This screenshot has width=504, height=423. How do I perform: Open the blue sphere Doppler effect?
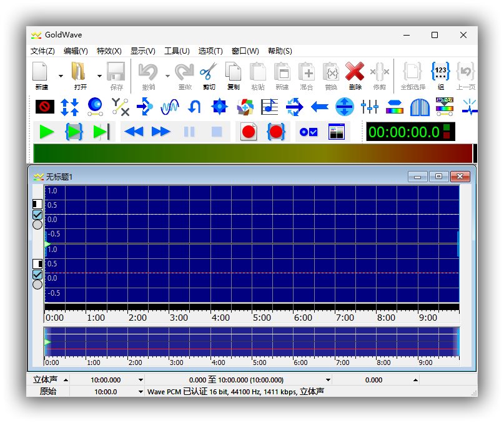(95, 107)
